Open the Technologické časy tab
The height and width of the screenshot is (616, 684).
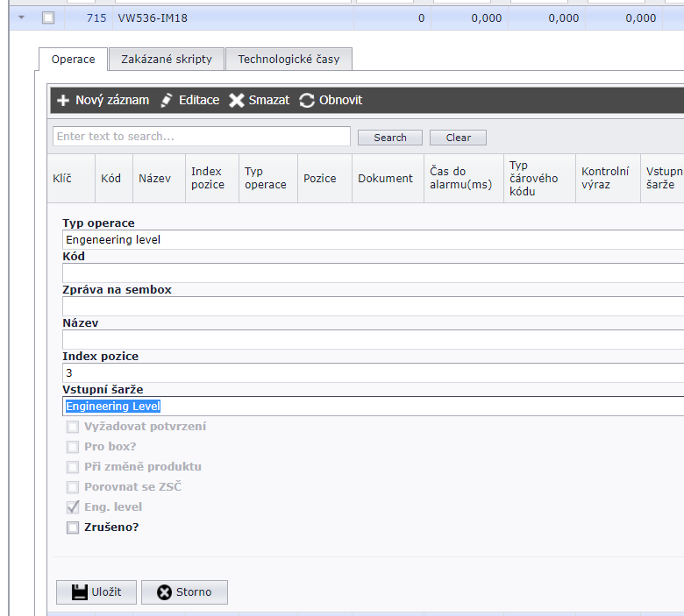coord(289,60)
